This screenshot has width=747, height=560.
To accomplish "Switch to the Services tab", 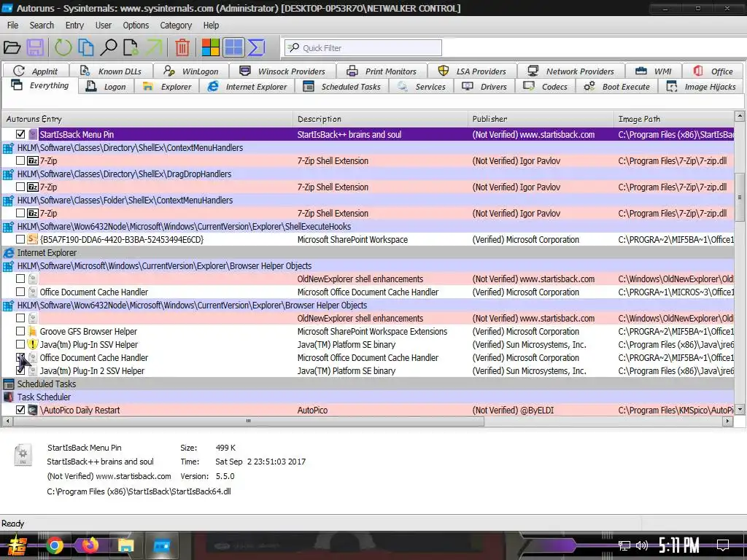I will (x=422, y=87).
